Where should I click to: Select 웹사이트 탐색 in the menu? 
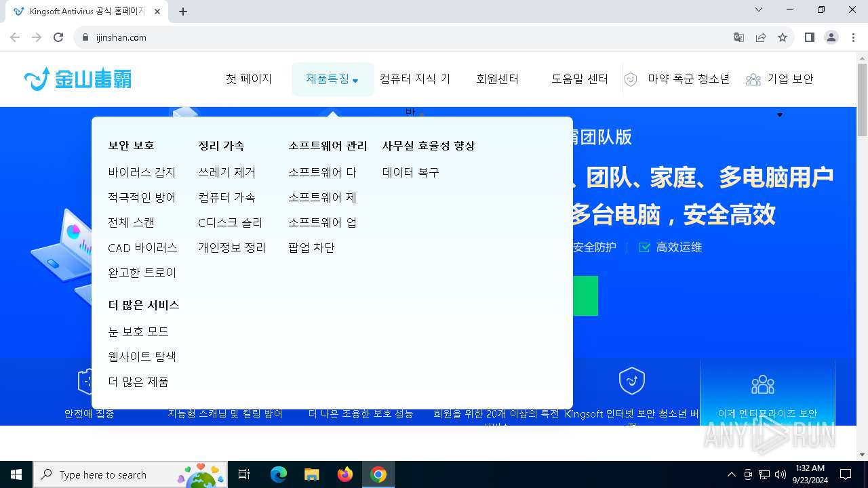click(x=142, y=357)
